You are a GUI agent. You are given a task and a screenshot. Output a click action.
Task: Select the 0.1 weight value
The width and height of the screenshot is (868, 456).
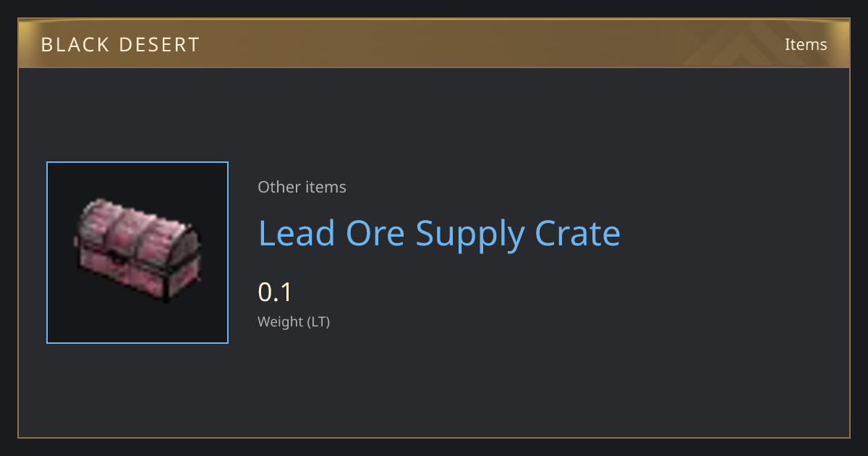[275, 292]
